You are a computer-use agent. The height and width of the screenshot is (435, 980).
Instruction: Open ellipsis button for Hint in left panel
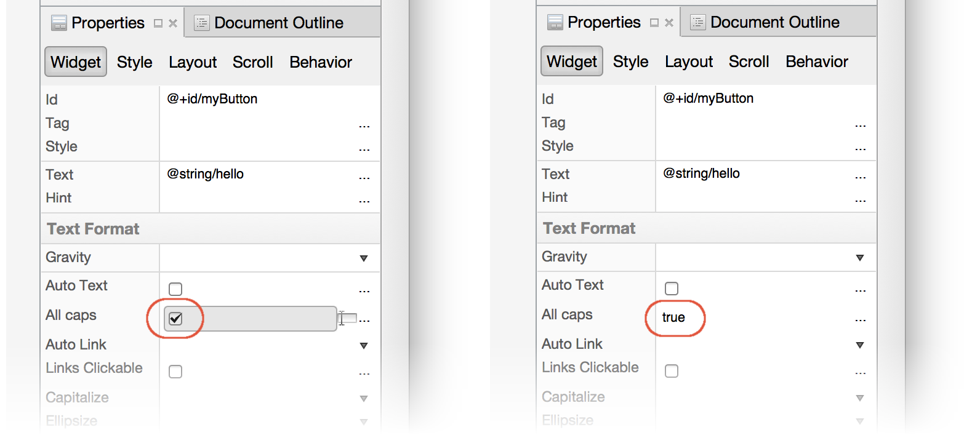click(x=364, y=201)
